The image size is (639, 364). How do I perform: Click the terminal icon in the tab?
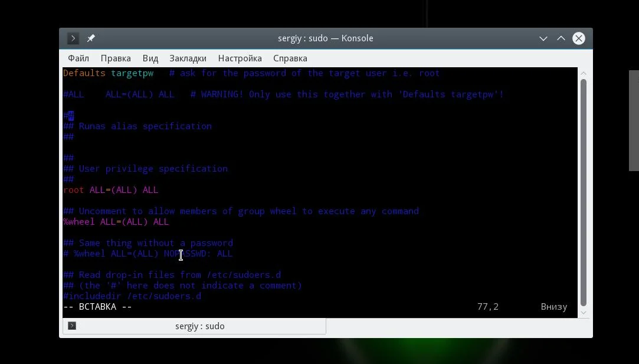click(x=72, y=326)
